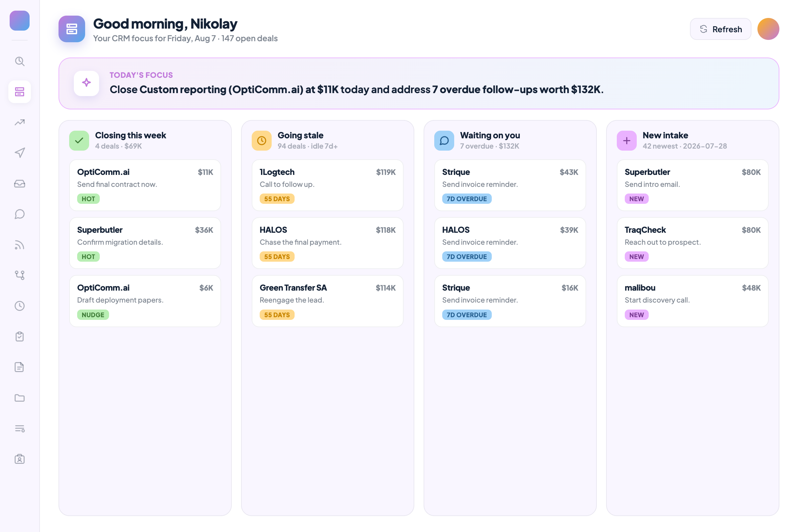
Task: Open the git branch sidebar icon
Action: point(20,275)
